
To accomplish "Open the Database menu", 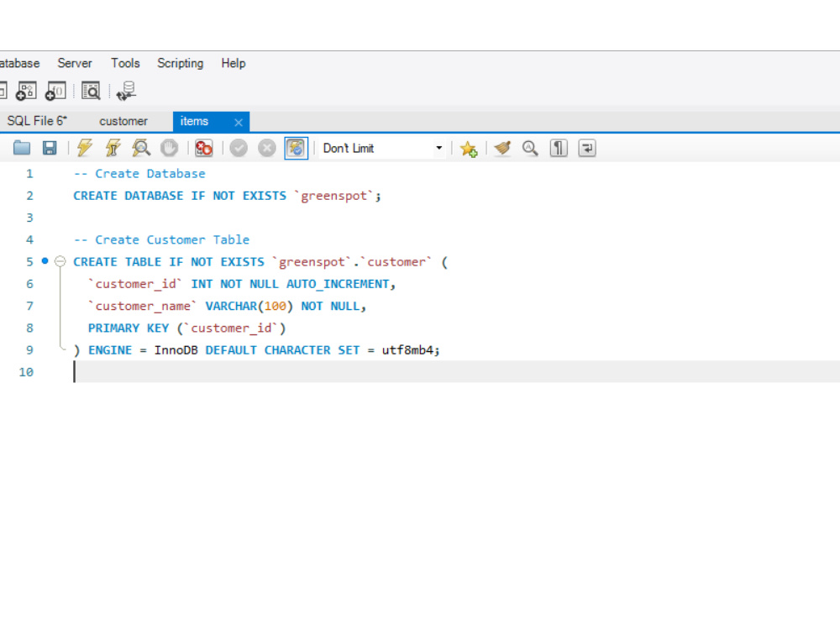I will pos(19,63).
